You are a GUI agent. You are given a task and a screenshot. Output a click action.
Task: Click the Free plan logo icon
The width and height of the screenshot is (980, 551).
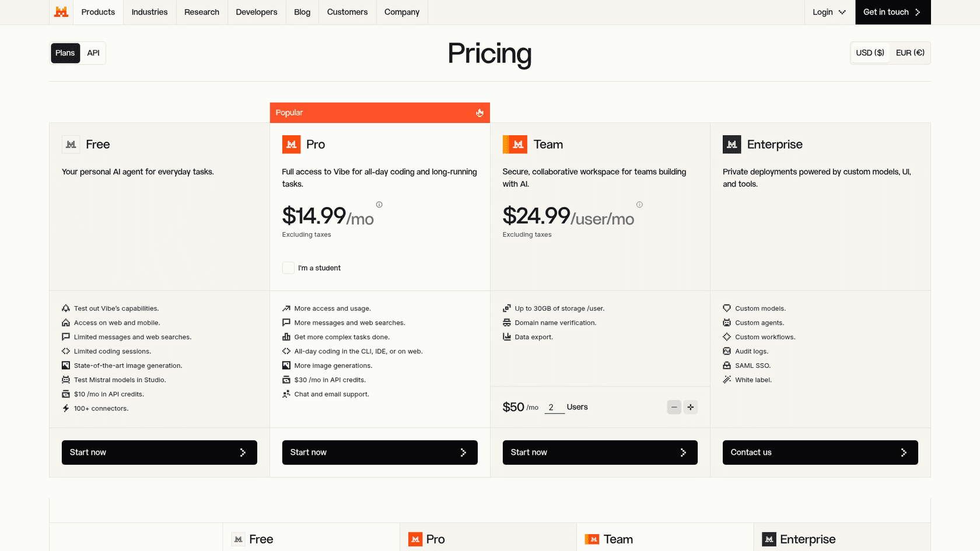[x=71, y=144]
